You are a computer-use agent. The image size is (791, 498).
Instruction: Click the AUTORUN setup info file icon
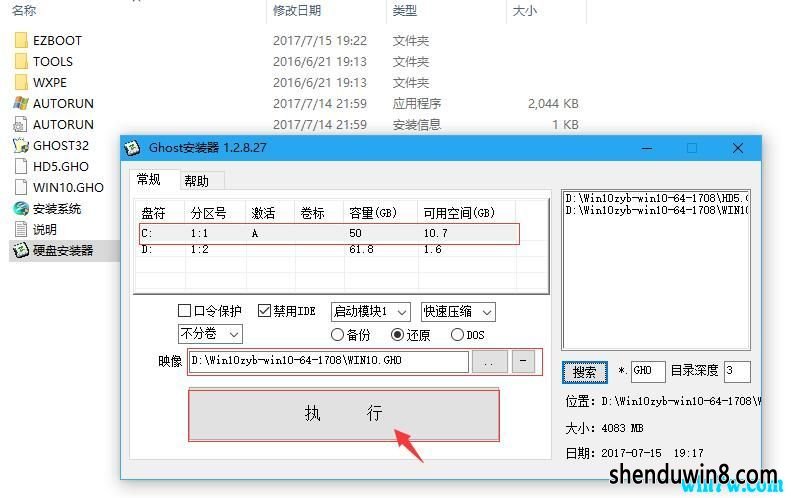click(21, 124)
